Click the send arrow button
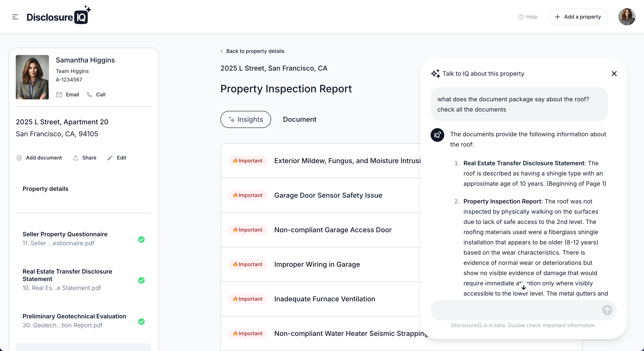The width and height of the screenshot is (644, 351). (x=607, y=310)
